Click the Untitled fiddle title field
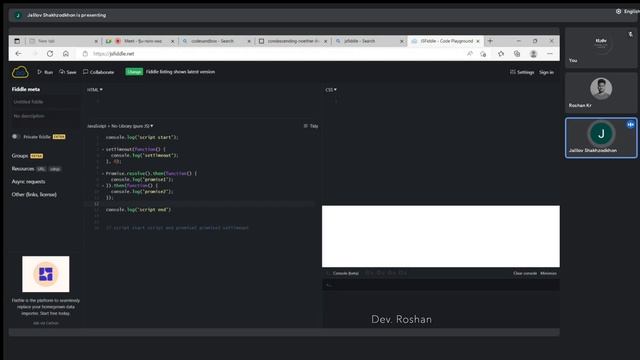The image size is (640, 360). (45, 102)
